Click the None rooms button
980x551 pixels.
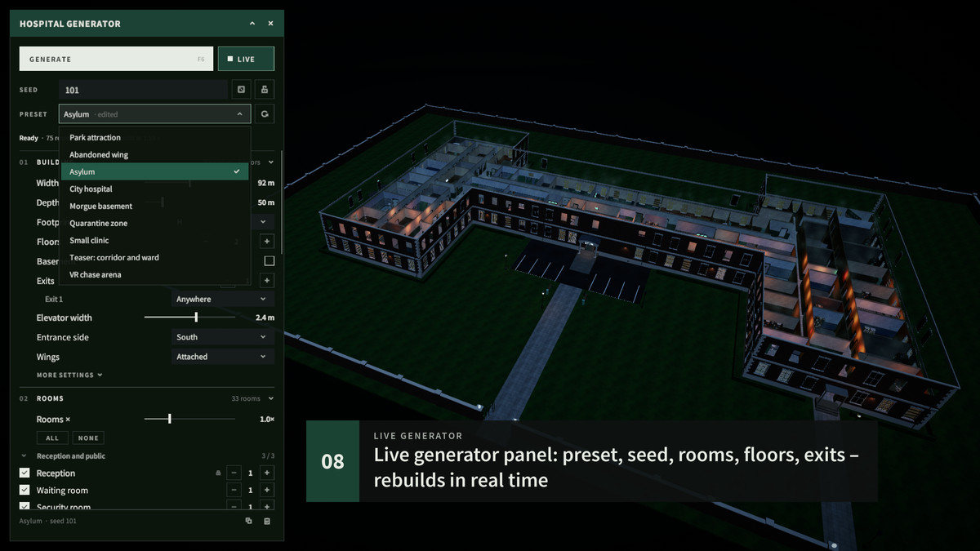tap(88, 438)
